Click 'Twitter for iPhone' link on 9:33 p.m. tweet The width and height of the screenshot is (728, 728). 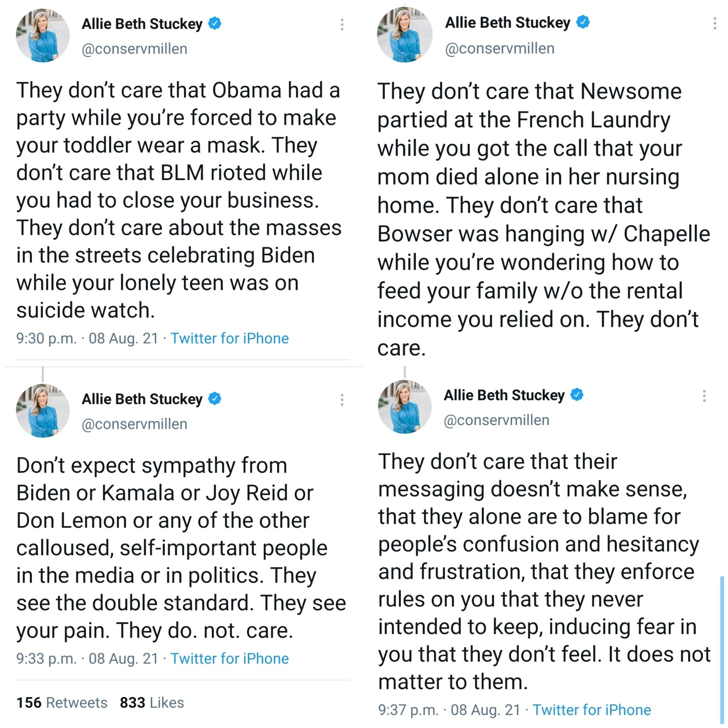click(x=230, y=658)
